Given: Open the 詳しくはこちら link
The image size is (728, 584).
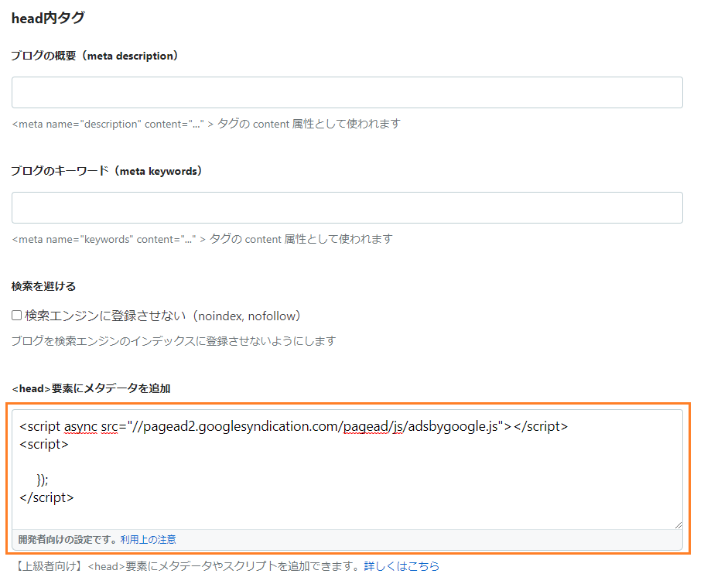Looking at the screenshot, I should pos(402,566).
